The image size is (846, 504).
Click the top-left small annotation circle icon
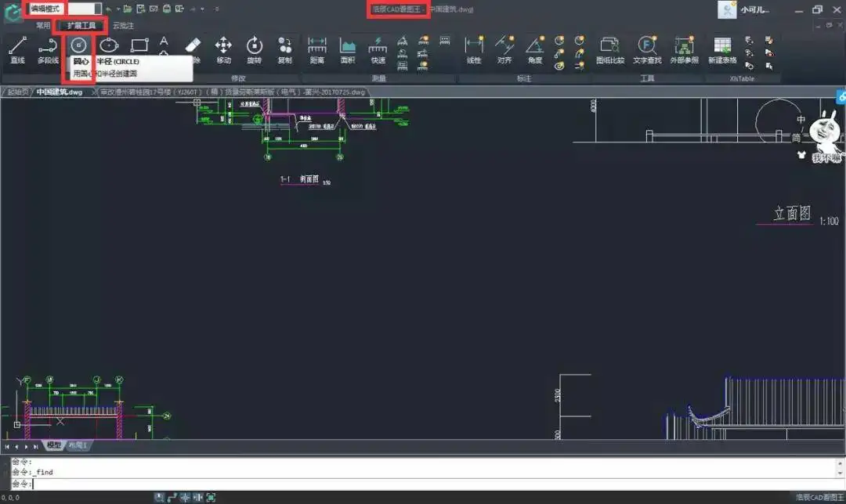click(559, 41)
